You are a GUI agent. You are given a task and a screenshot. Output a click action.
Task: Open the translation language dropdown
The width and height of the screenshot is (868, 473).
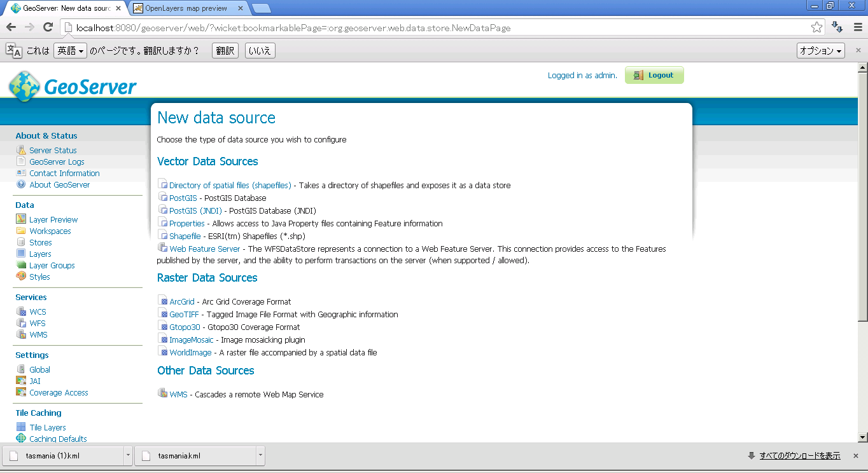click(70, 51)
